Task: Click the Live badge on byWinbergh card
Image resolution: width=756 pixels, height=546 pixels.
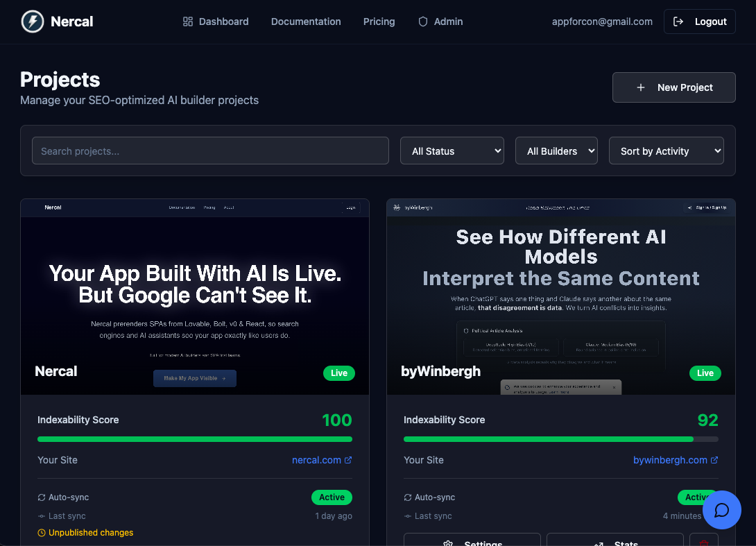Action: pos(705,373)
